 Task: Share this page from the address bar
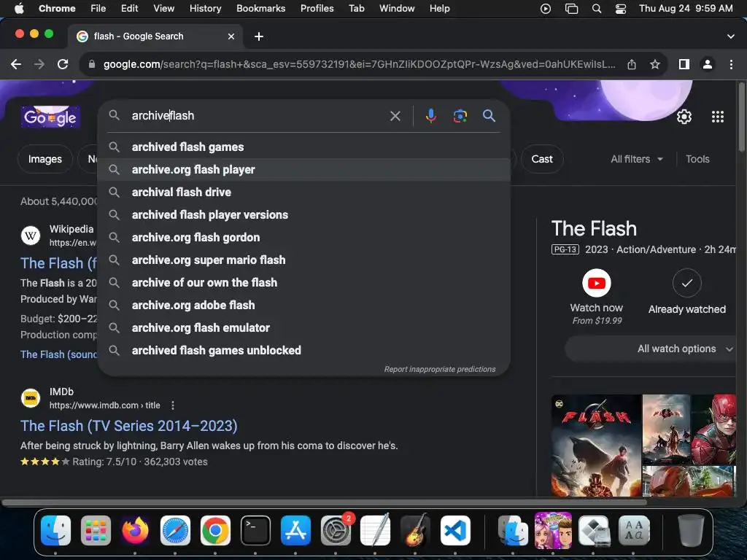632,64
